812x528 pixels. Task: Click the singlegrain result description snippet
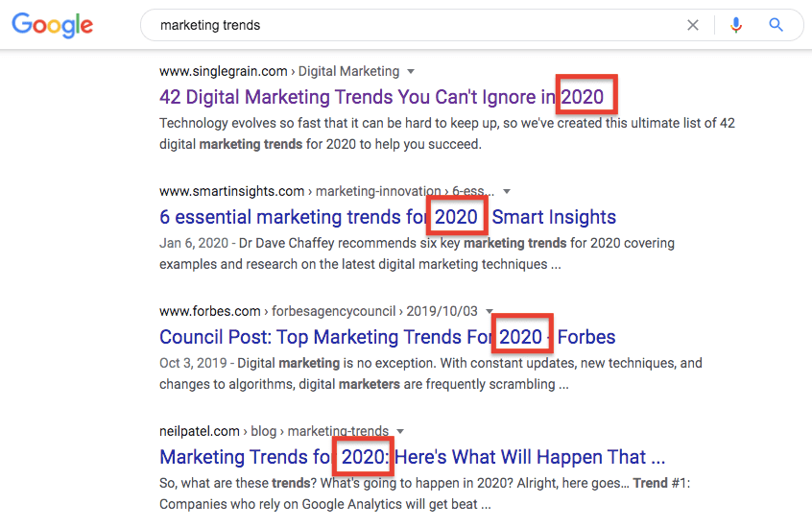click(x=447, y=133)
